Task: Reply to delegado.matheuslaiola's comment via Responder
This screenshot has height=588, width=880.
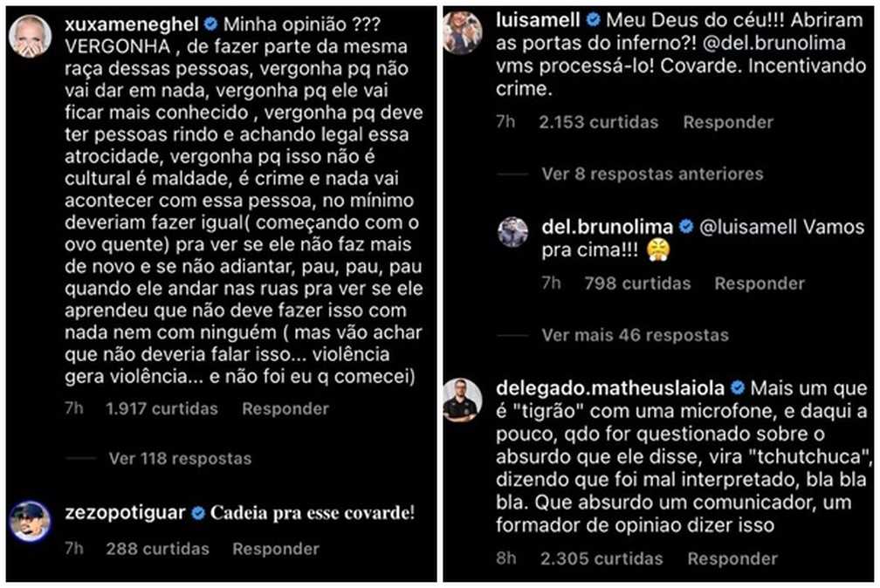Action: [733, 559]
